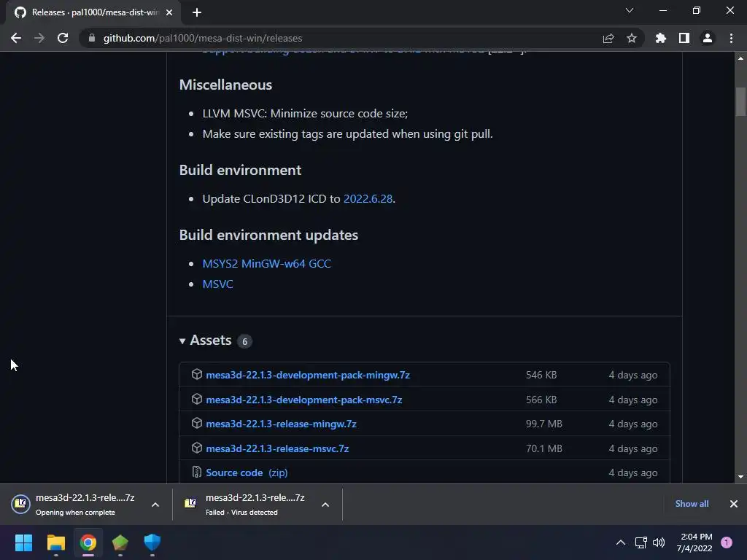Click the assets count badge '6'
Image resolution: width=747 pixels, height=560 pixels.
coord(245,341)
